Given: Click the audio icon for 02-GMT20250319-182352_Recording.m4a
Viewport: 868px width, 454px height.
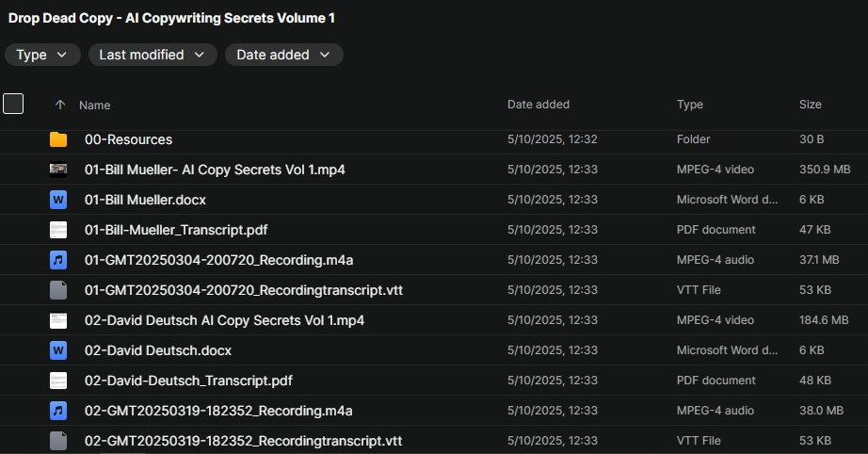Looking at the screenshot, I should pos(58,411).
